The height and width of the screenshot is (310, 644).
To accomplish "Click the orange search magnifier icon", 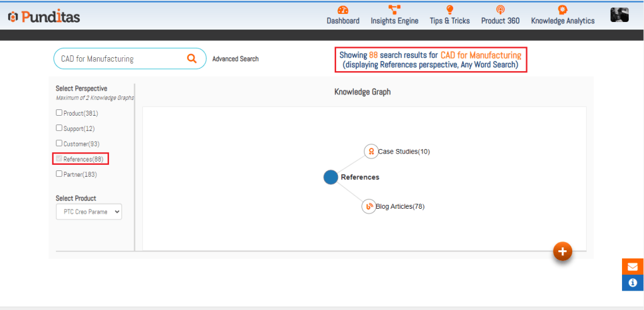I will tap(192, 58).
